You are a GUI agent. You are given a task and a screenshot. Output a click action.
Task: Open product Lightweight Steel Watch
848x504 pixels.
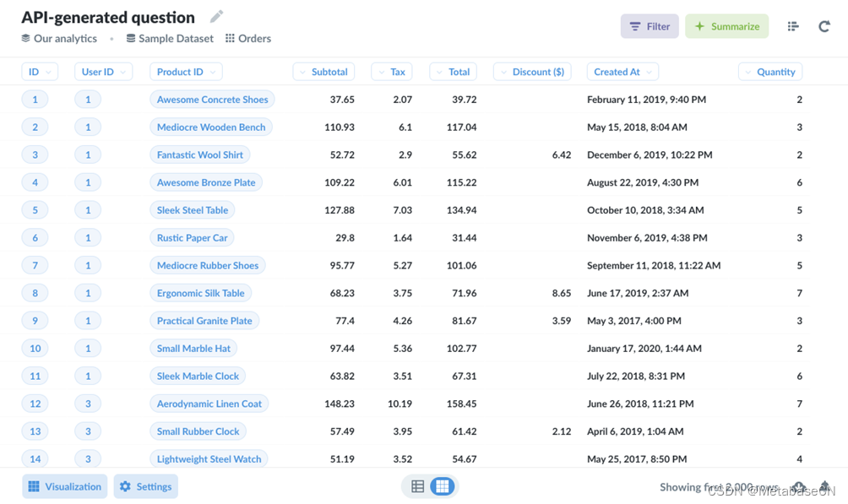pyautogui.click(x=209, y=458)
